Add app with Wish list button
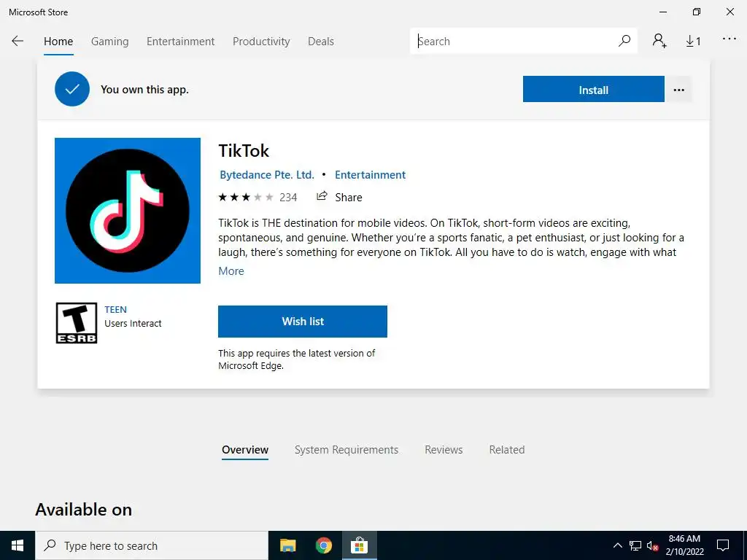The width and height of the screenshot is (747, 560). point(303,322)
